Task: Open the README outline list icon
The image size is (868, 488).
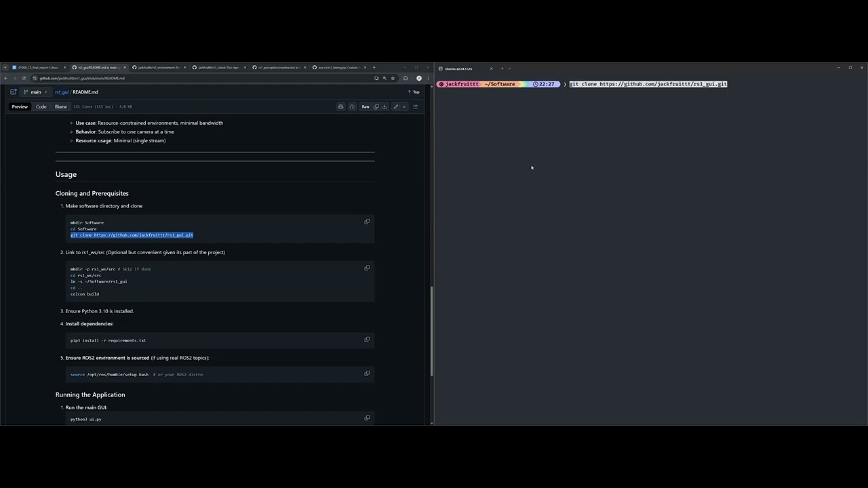Action: pos(415,106)
